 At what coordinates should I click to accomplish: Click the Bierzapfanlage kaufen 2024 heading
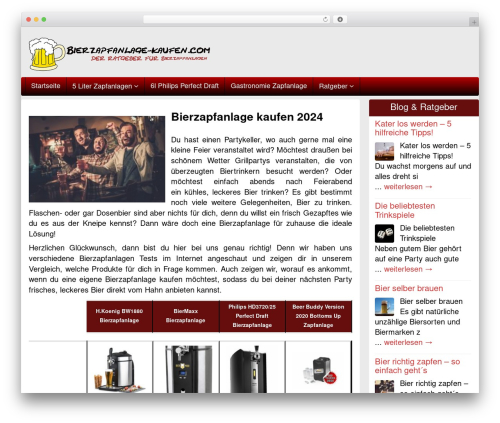tap(247, 117)
